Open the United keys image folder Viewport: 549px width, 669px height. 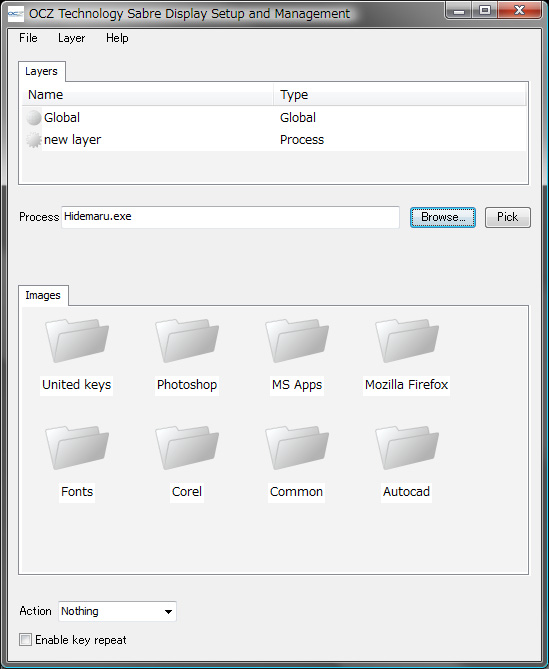pyautogui.click(x=77, y=341)
